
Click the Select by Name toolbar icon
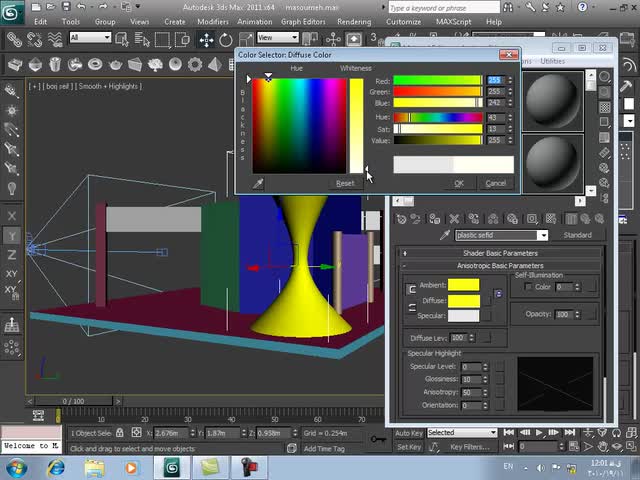click(x=142, y=39)
